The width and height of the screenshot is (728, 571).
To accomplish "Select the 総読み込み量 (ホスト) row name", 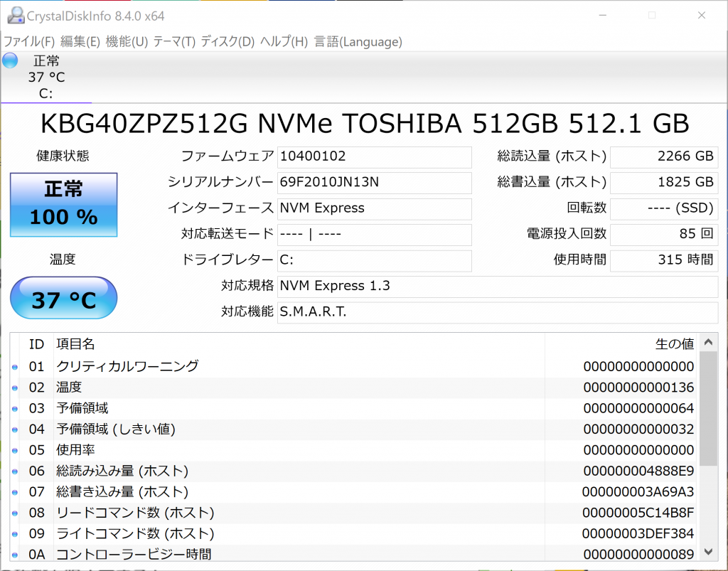I will 122,471.
